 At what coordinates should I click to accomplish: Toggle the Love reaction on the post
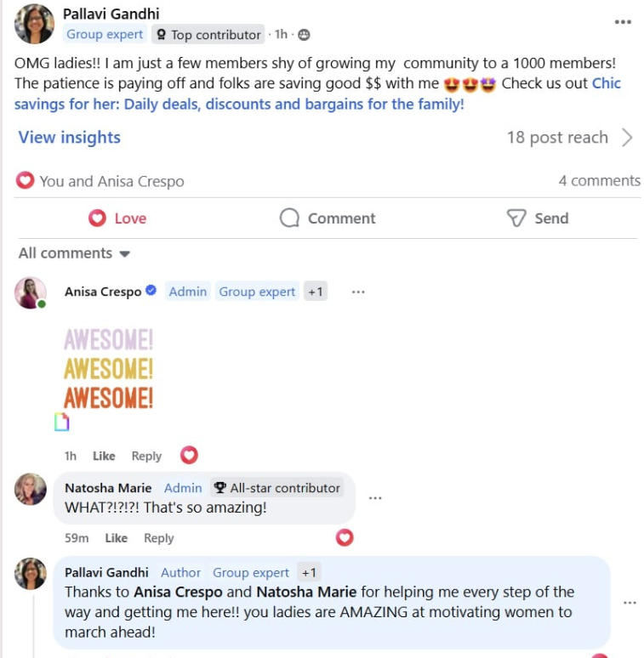coord(117,218)
